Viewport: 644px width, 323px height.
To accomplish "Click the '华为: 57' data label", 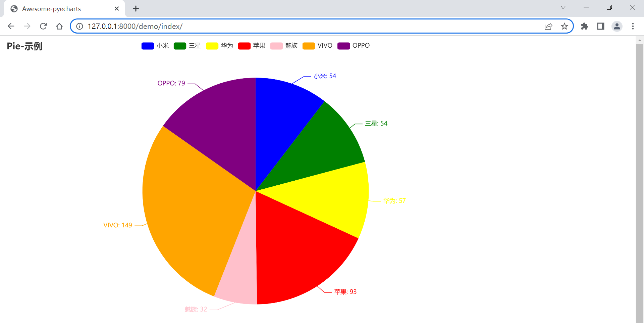I will [x=394, y=201].
